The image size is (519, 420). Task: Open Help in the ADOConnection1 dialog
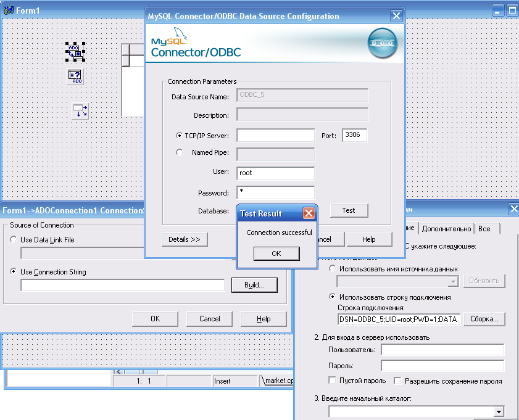(x=264, y=319)
